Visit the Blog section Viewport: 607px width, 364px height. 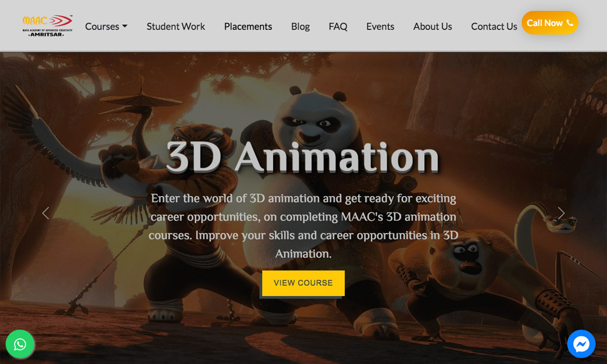pyautogui.click(x=300, y=27)
